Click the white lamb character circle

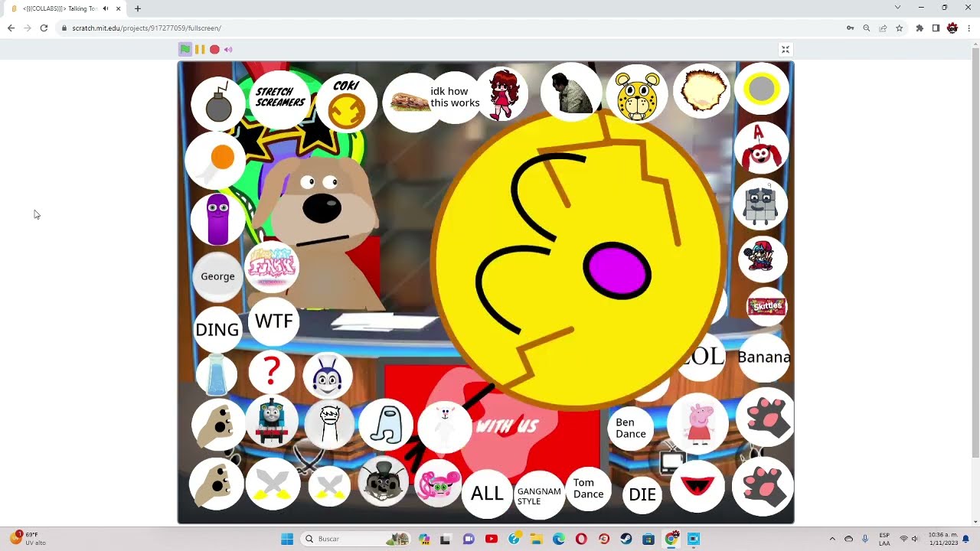445,425
